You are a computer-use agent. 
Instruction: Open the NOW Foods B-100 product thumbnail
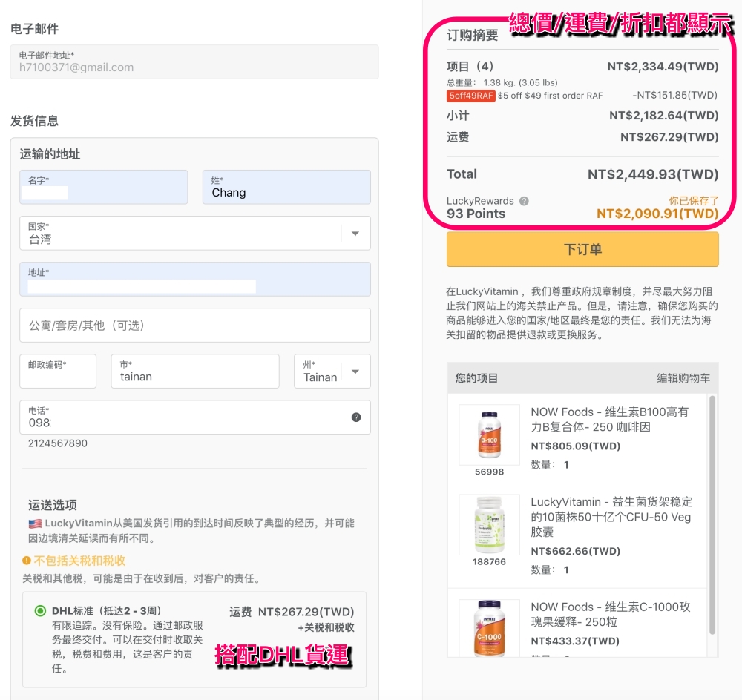[489, 435]
